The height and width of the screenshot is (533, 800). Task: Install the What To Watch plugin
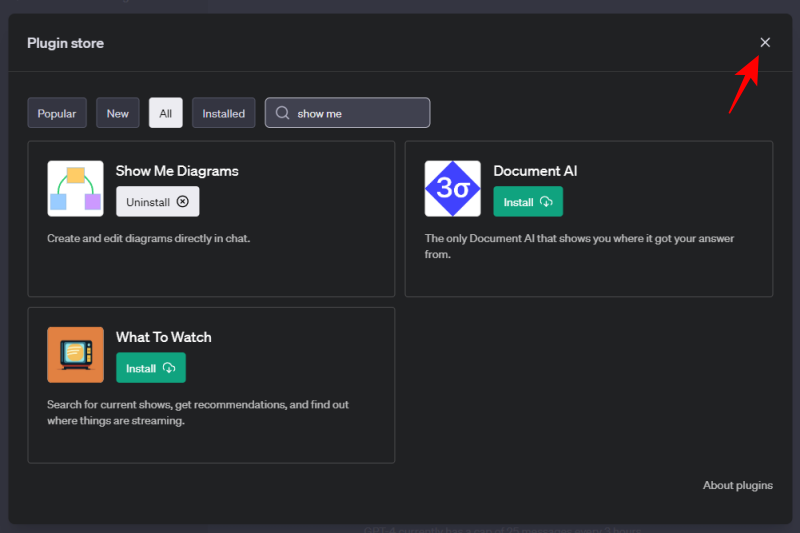[x=150, y=368]
